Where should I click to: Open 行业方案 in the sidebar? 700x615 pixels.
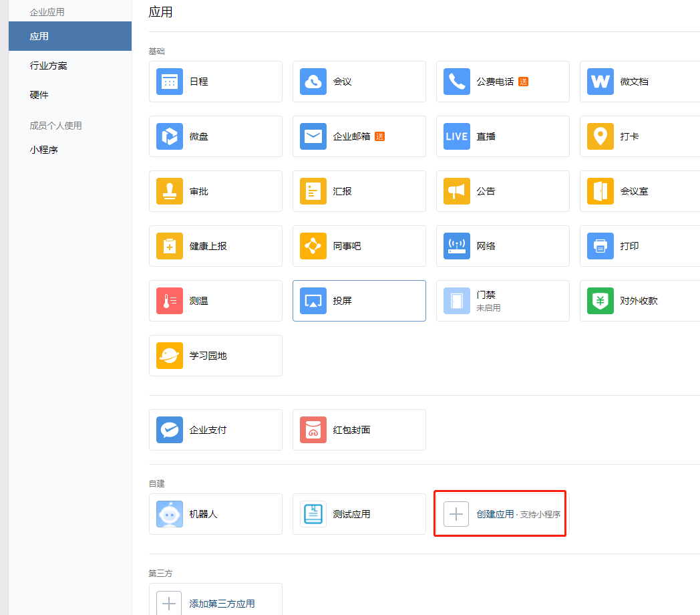click(48, 66)
